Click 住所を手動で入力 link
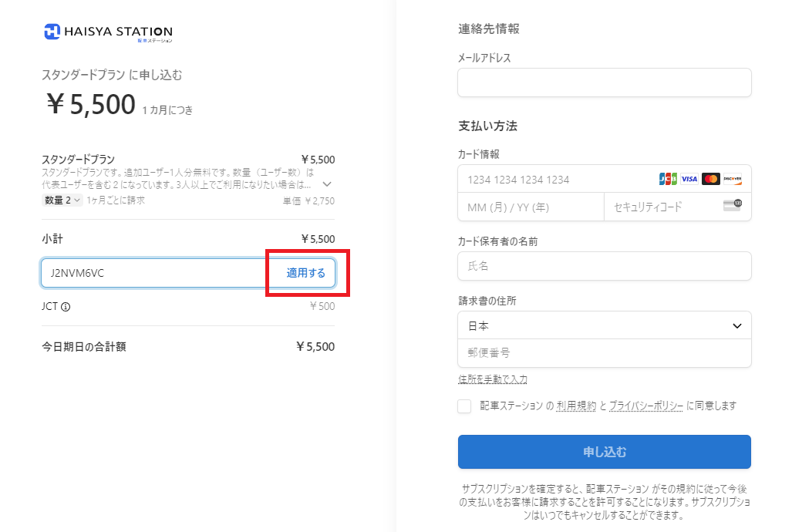Screen dimensions: 792x532 pos(493,379)
